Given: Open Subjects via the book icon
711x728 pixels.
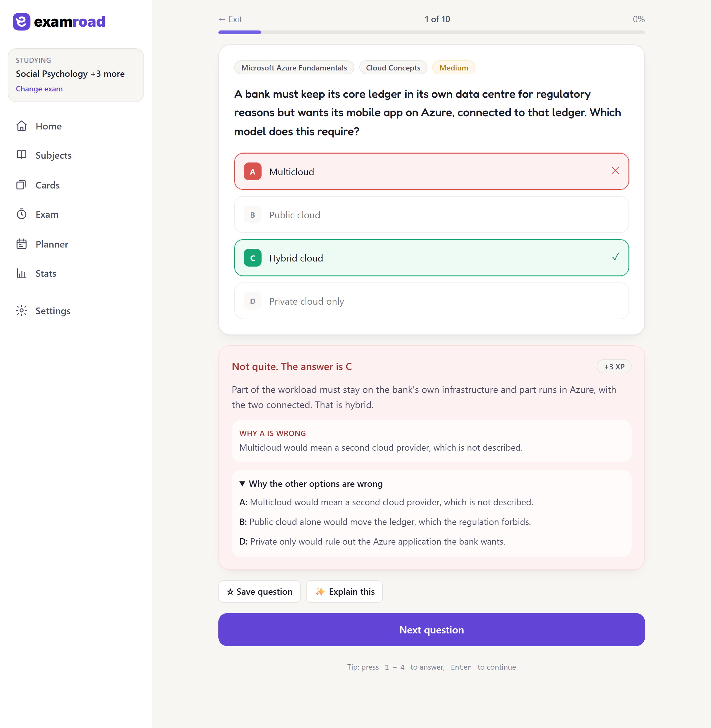Looking at the screenshot, I should point(22,155).
